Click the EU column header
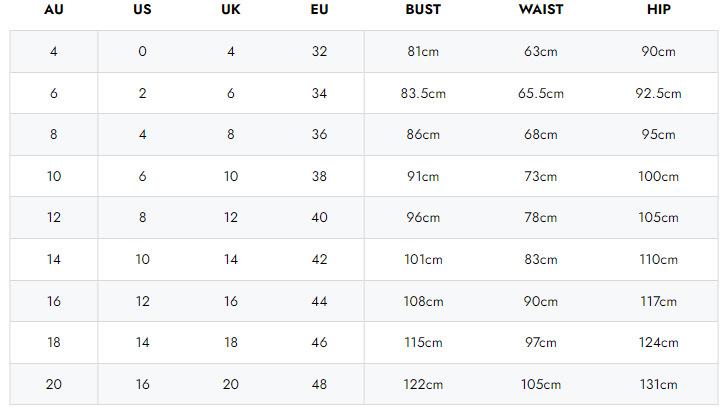Viewport: 721px width, 407px height. coord(319,10)
